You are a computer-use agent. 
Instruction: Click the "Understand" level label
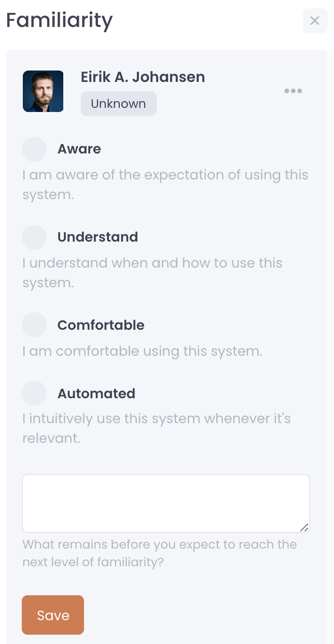(98, 237)
